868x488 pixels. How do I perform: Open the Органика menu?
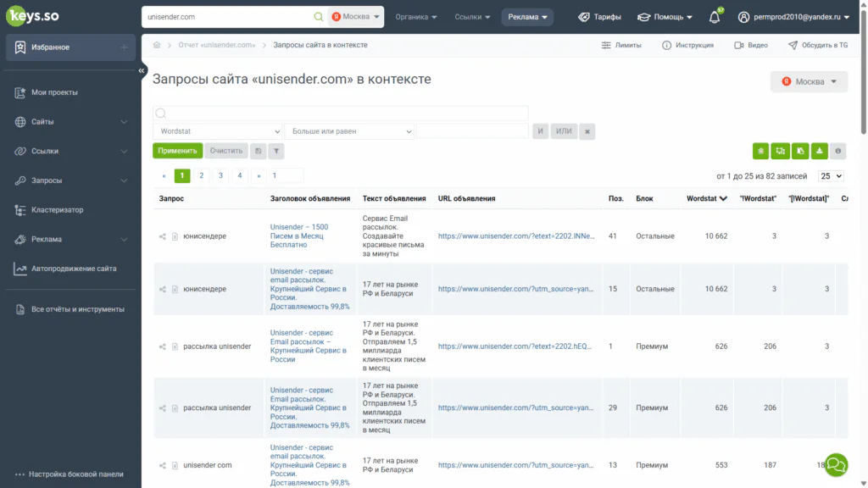click(x=415, y=17)
